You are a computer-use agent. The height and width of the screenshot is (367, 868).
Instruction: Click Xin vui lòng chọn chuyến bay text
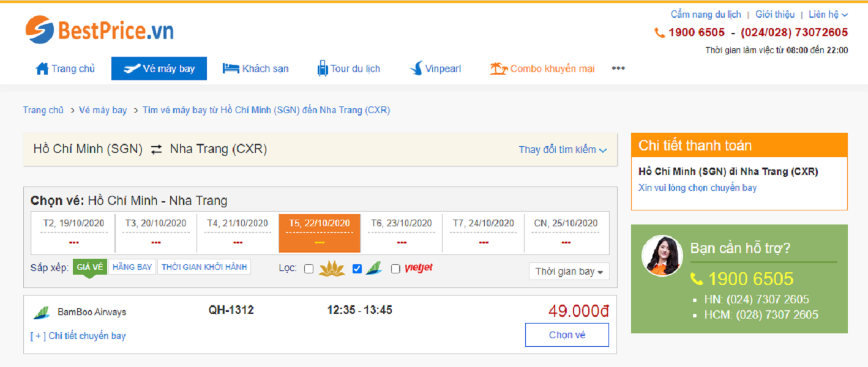[x=697, y=188]
